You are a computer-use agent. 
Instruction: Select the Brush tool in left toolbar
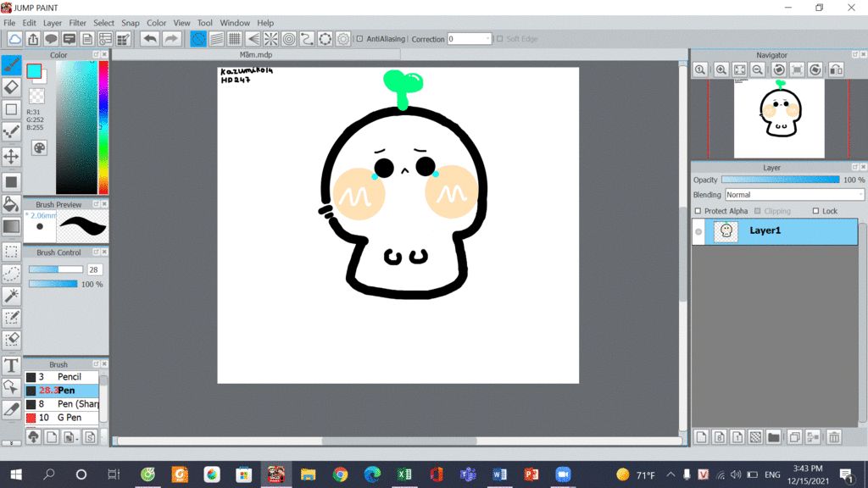tap(11, 65)
